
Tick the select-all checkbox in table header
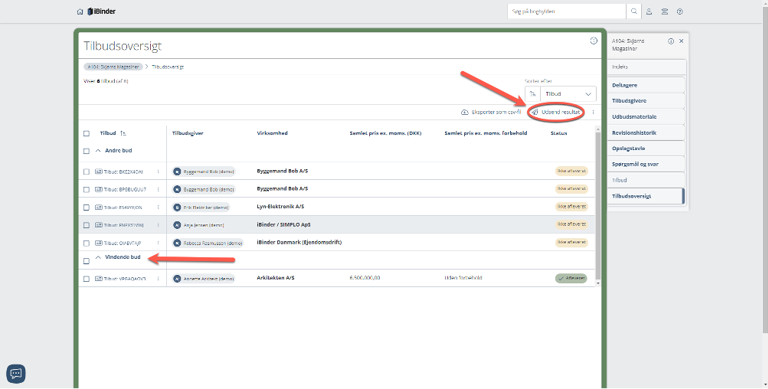click(x=86, y=133)
